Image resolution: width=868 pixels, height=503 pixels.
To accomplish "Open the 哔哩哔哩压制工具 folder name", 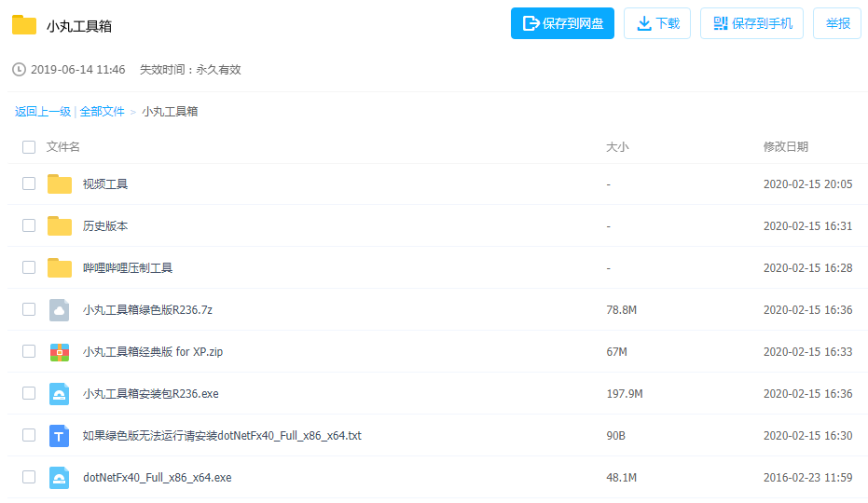I will [x=128, y=268].
